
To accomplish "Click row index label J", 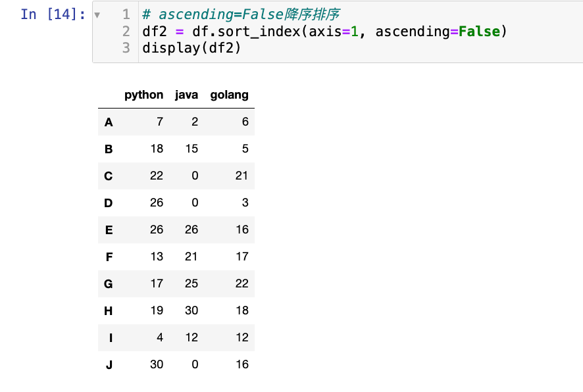I will click(x=109, y=364).
